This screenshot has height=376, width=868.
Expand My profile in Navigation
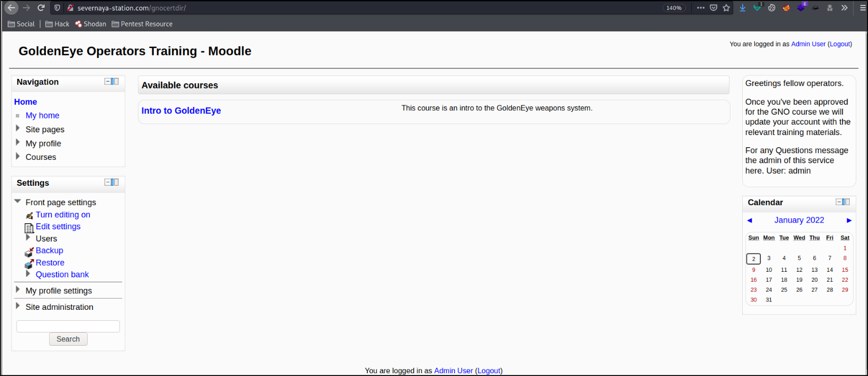click(18, 142)
